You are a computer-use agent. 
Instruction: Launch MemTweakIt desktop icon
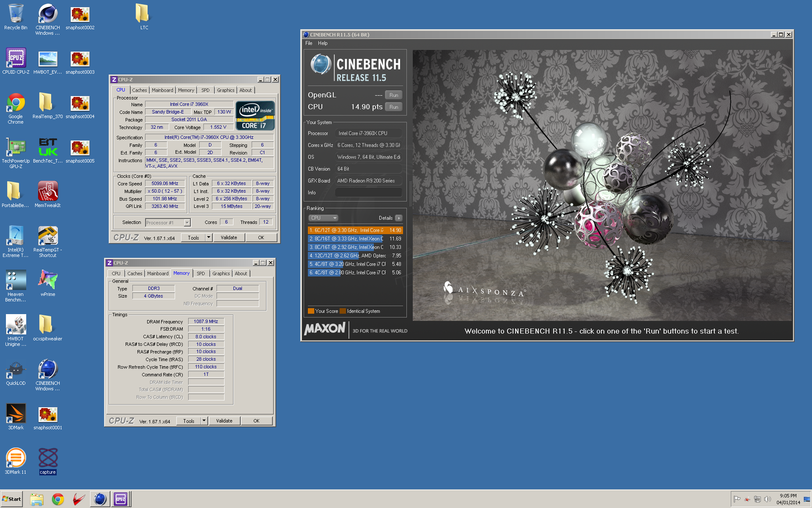point(48,195)
